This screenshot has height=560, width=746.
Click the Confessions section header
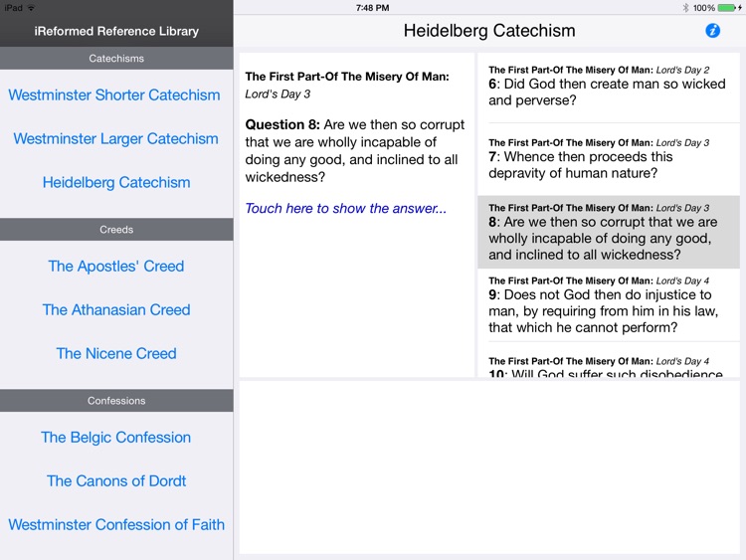[x=116, y=401]
